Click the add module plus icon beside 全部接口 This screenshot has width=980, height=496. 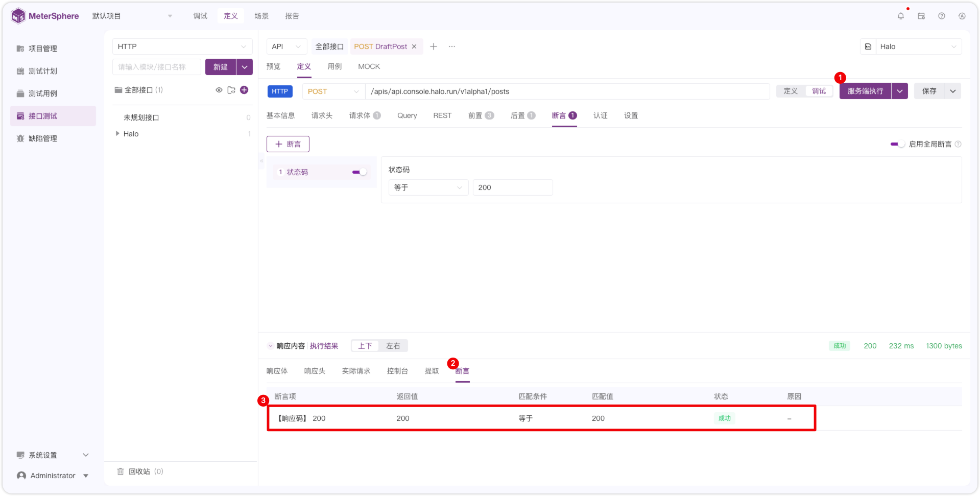(244, 90)
